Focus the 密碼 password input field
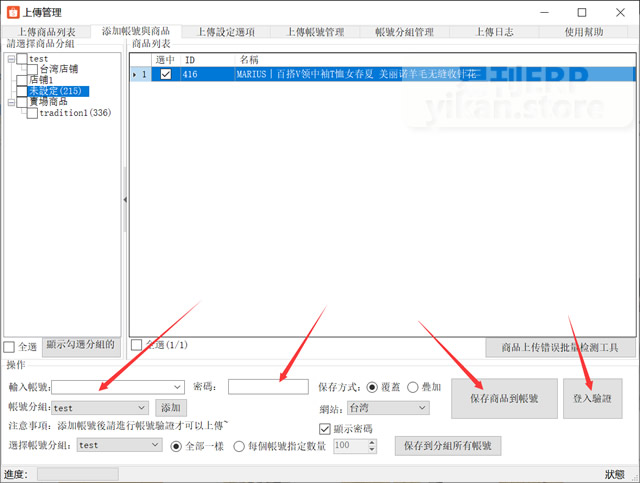Screen dimensions: 640x483 click(x=267, y=387)
